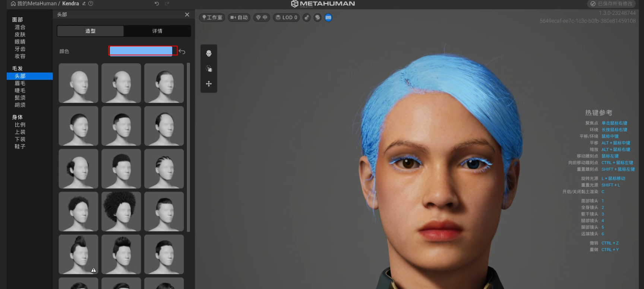This screenshot has width=644, height=289.
Task: Toggle the clay render sphere icon
Action: pyautogui.click(x=307, y=18)
